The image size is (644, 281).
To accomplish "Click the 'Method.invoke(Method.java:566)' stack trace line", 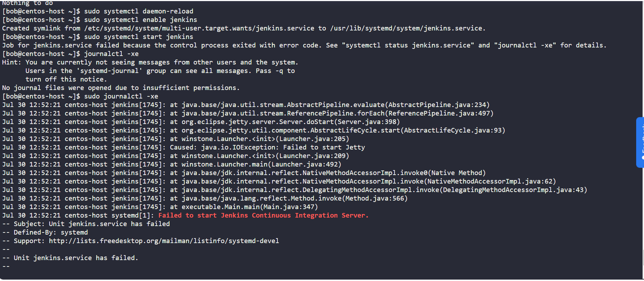I will 294,198.
